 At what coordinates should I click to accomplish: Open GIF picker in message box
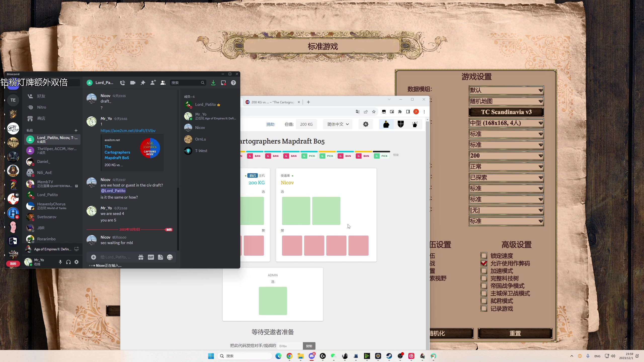pyautogui.click(x=151, y=257)
